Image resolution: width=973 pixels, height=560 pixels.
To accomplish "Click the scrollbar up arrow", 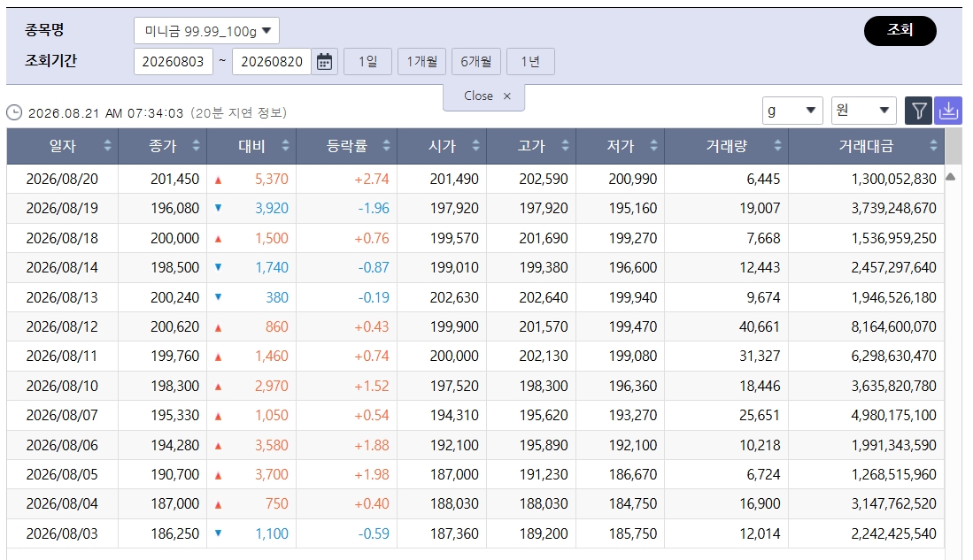I will click(x=950, y=177).
